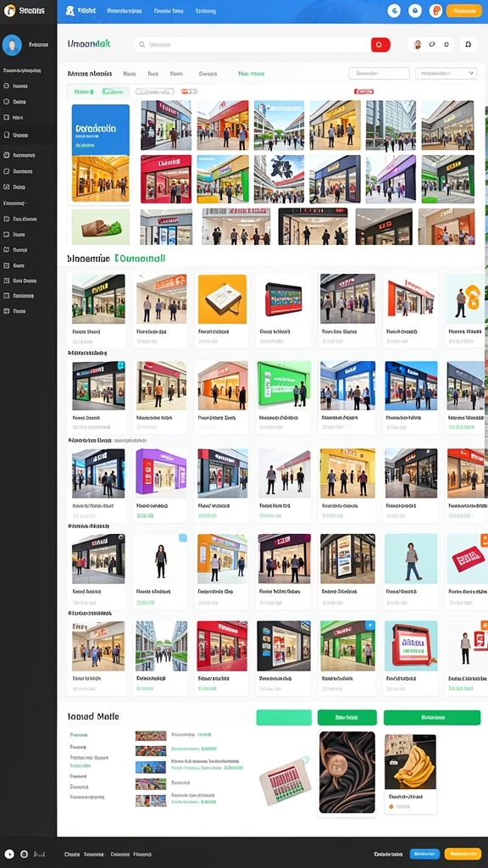The height and width of the screenshot is (868, 488).
Task: Open the bell notification icon near search bar
Action: tap(468, 45)
